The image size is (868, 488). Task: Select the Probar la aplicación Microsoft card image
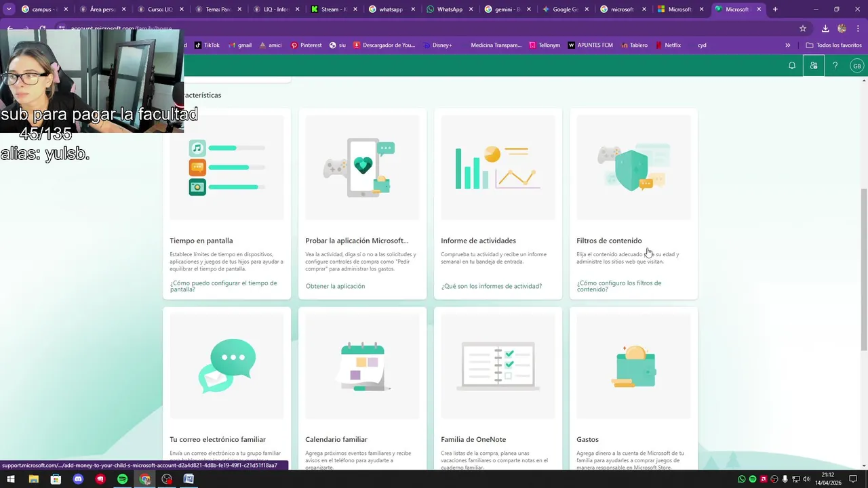click(363, 167)
